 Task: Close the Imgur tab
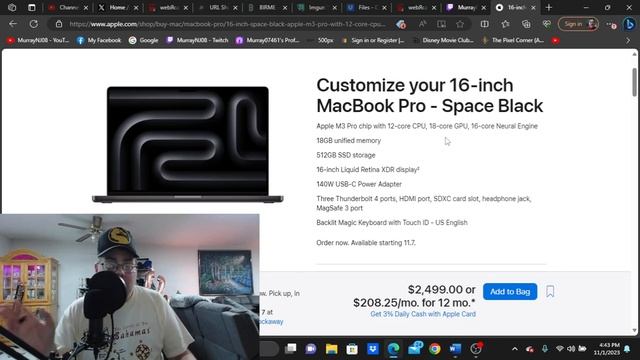[335, 7]
